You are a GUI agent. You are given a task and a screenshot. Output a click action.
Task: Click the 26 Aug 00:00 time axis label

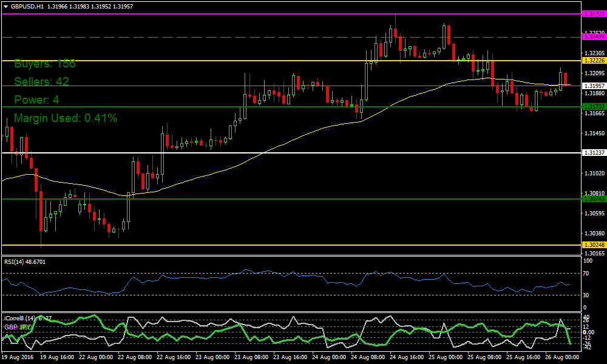click(563, 358)
